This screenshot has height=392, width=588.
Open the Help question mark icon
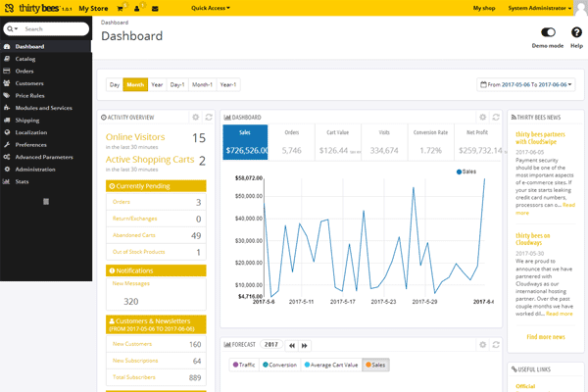pyautogui.click(x=576, y=33)
